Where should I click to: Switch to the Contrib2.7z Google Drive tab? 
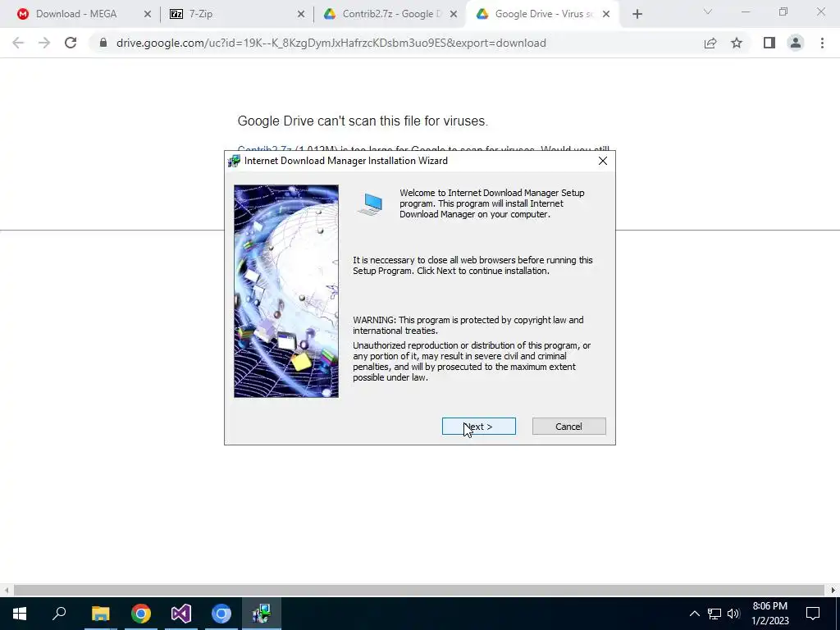click(x=391, y=14)
